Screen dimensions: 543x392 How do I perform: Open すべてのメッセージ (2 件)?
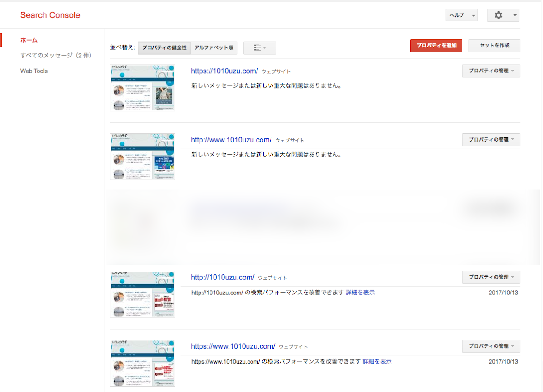coord(57,56)
